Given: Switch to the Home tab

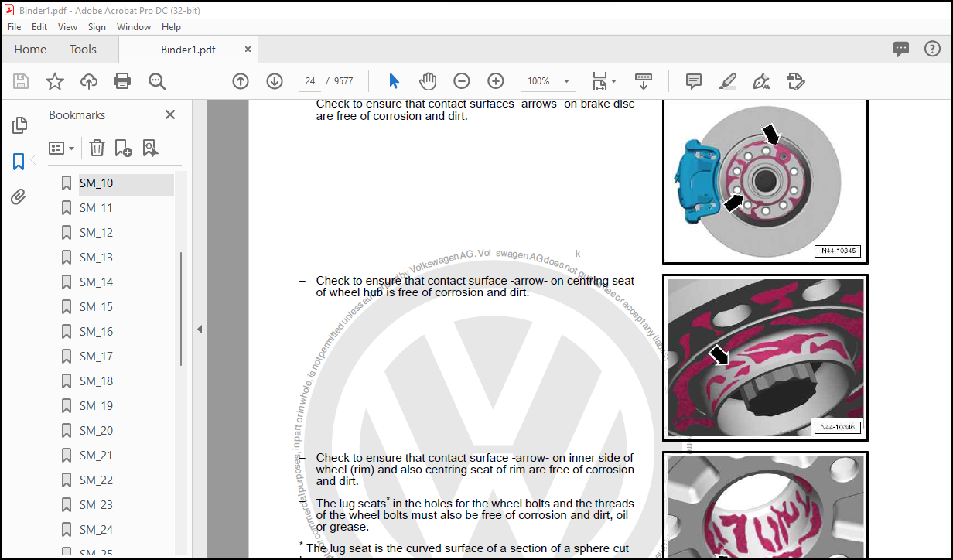Looking at the screenshot, I should pos(30,49).
